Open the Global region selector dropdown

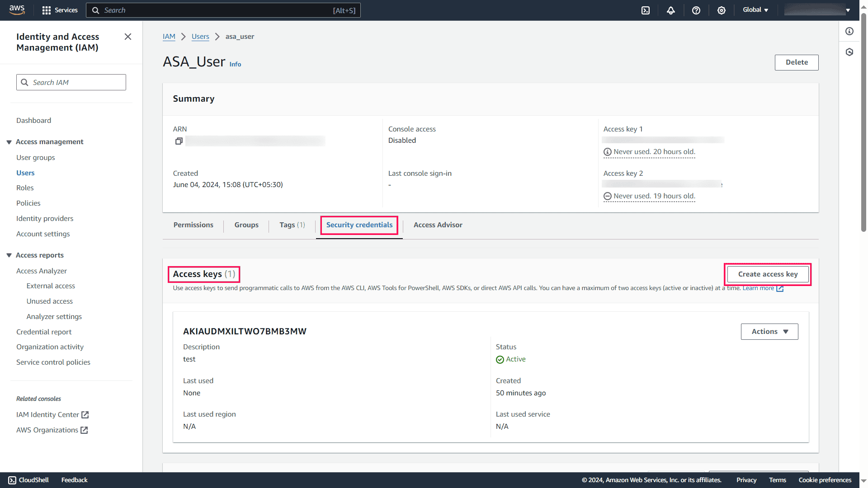pos(755,9)
